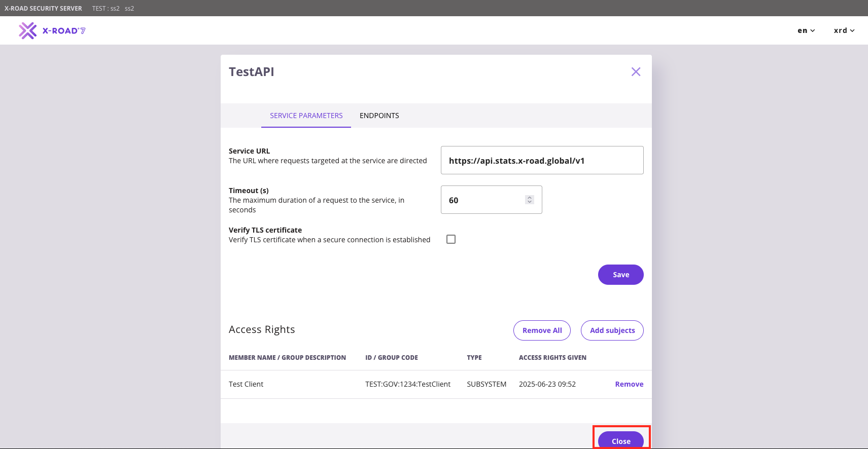This screenshot has height=449, width=868.
Task: Select the Test Client table row
Action: click(x=436, y=384)
